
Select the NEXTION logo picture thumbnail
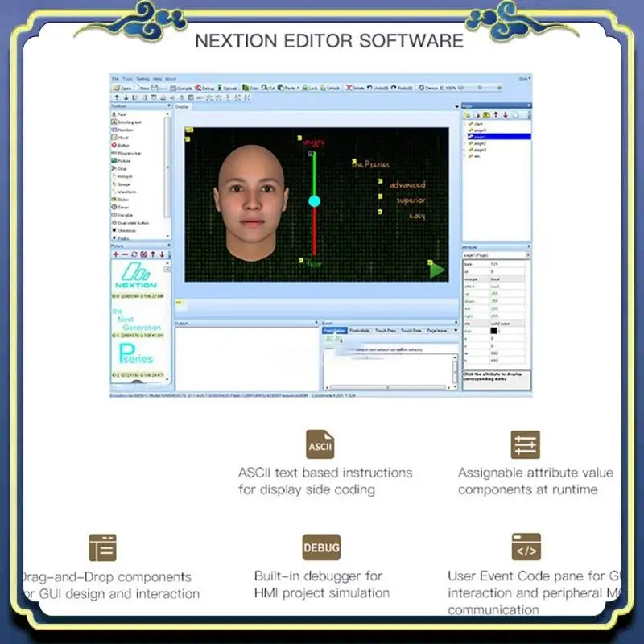click(136, 275)
